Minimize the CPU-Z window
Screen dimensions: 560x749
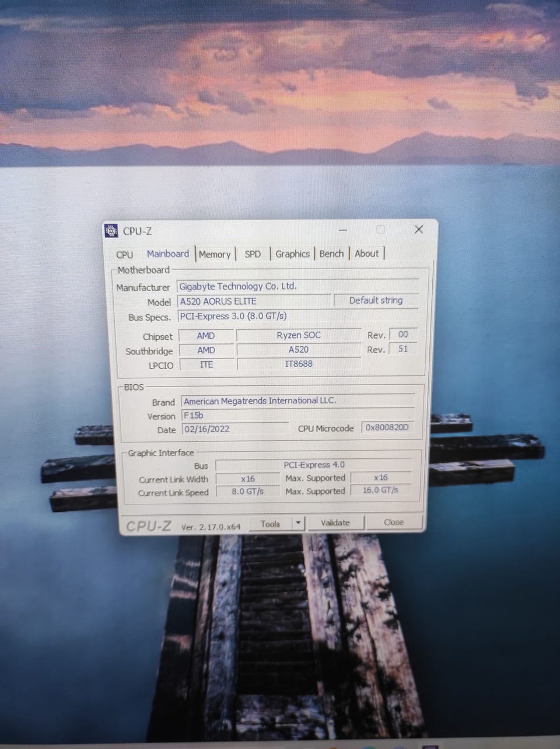(342, 230)
